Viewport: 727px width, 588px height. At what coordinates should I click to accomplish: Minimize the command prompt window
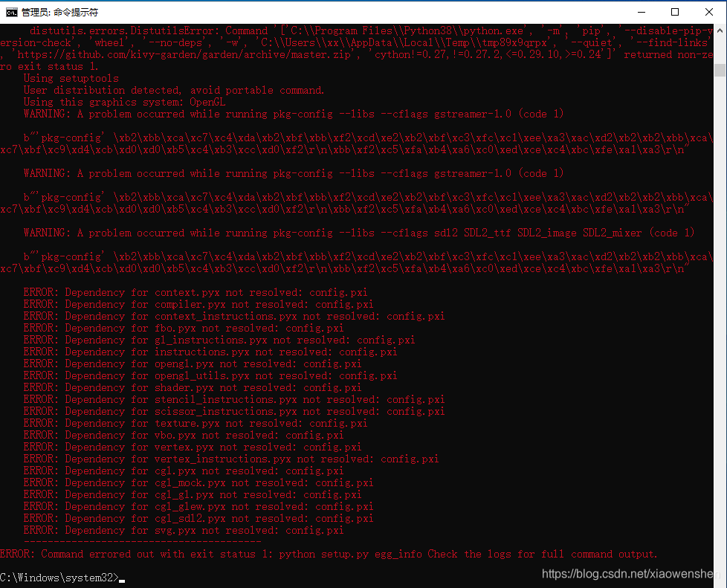(x=642, y=12)
